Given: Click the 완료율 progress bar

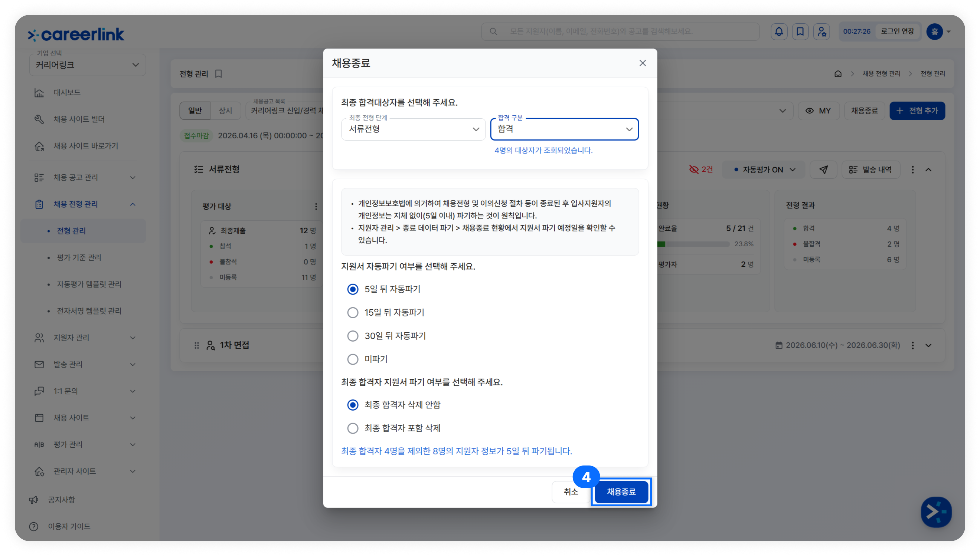Looking at the screenshot, I should point(693,244).
